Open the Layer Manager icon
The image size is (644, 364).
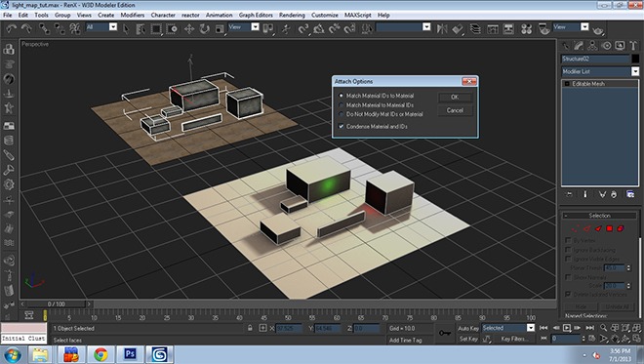pyautogui.click(x=475, y=28)
